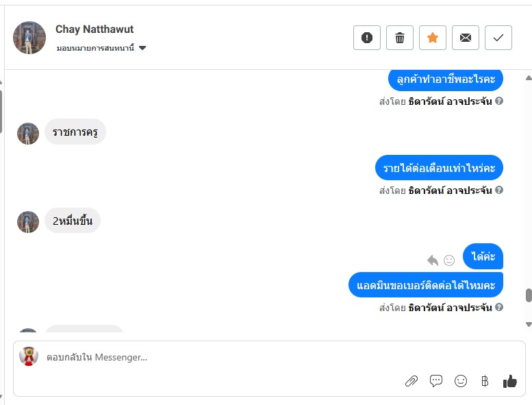Mark conversation done with checkmark button
The image size is (532, 405).
pyautogui.click(x=498, y=38)
